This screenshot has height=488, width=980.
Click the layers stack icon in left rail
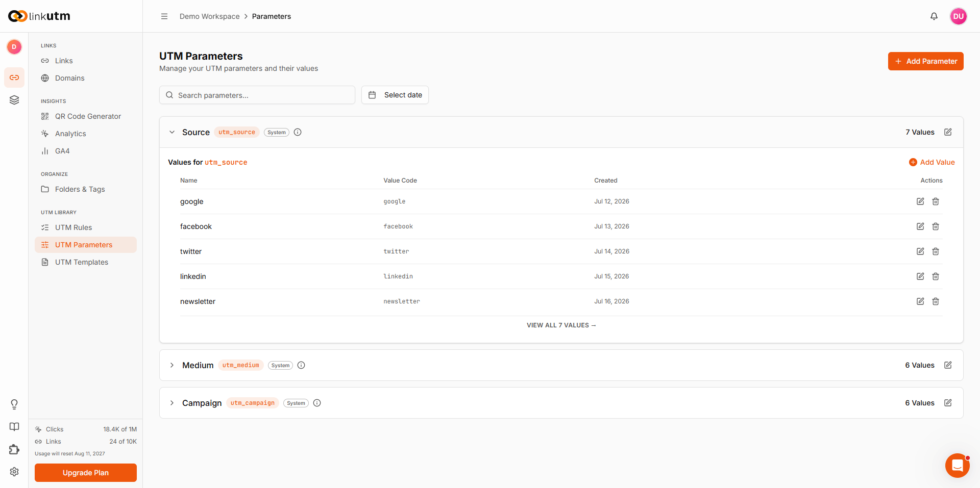point(14,100)
